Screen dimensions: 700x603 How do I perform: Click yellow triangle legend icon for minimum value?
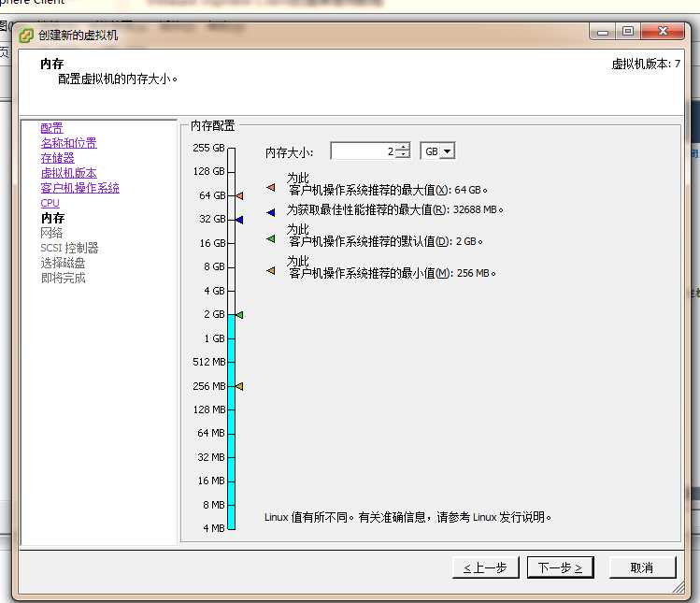270,271
